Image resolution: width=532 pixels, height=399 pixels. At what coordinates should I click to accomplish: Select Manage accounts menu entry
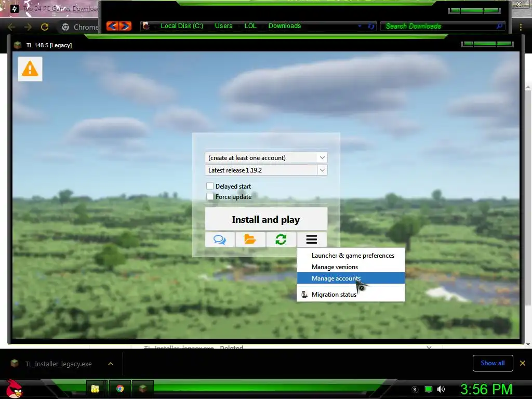351,278
